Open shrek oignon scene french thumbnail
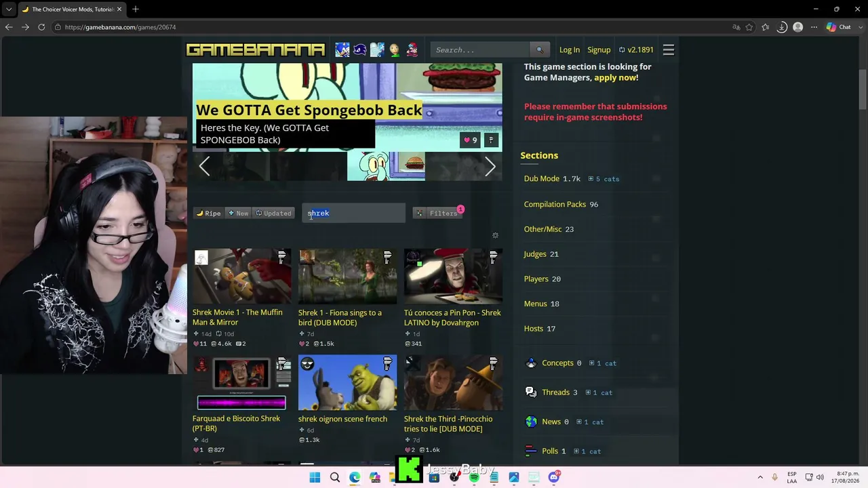The height and width of the screenshot is (488, 868). point(347,382)
